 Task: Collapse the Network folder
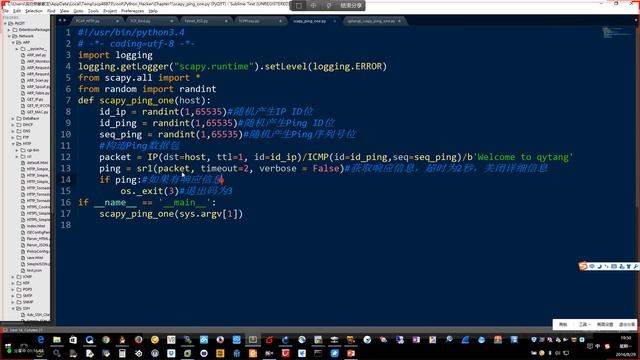click(x=10, y=36)
